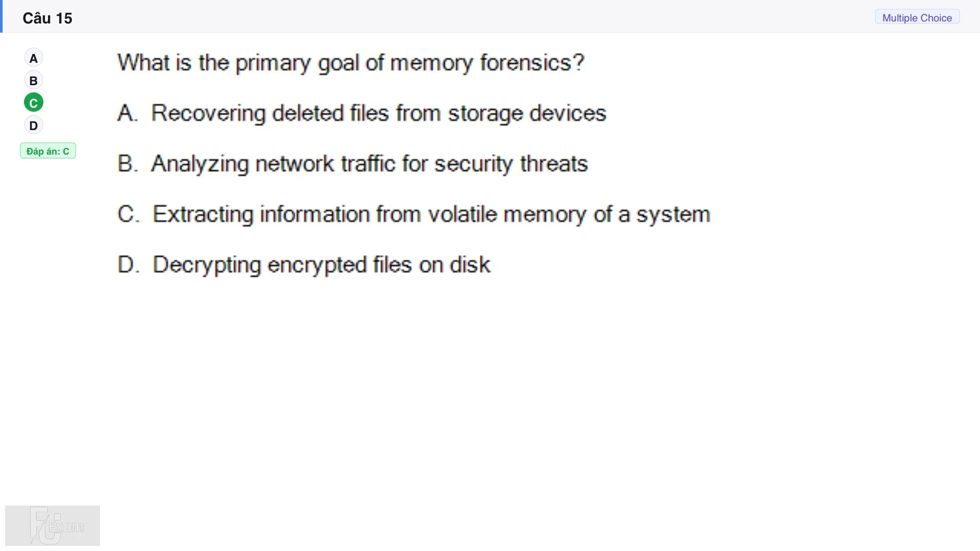Click the 'Câu 15' question heading
Screen dimensions: 980x551
coord(47,18)
